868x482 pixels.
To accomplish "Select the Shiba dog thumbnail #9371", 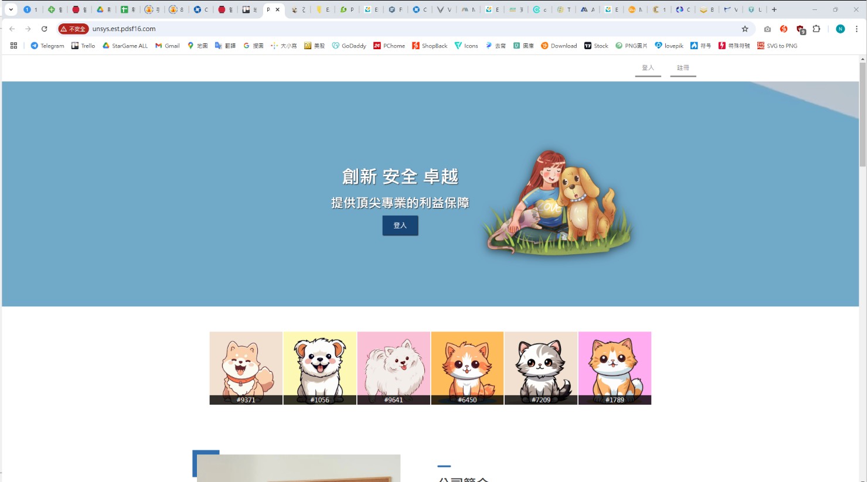I will [246, 368].
